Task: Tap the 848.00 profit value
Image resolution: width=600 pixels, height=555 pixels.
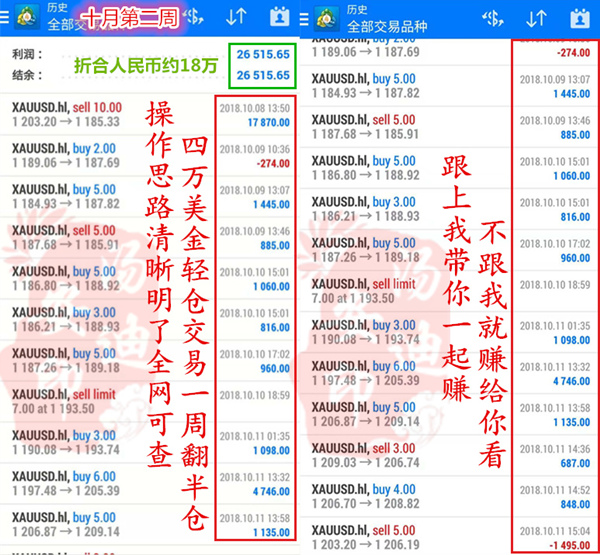Action: [x=575, y=504]
